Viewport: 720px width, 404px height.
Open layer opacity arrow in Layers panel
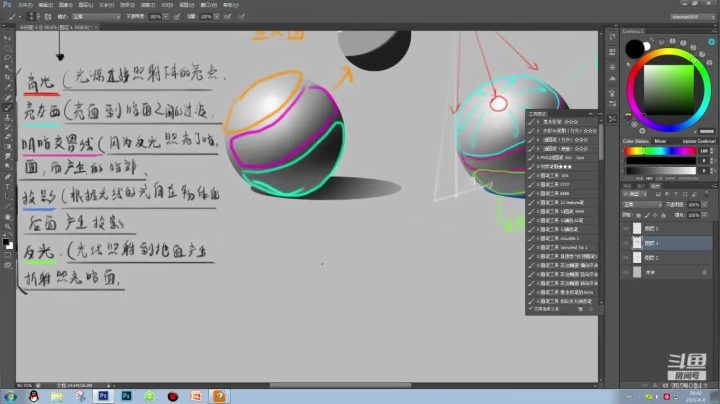704,204
